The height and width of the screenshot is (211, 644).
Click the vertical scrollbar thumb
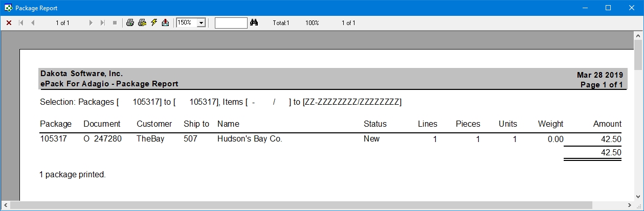(x=638, y=56)
